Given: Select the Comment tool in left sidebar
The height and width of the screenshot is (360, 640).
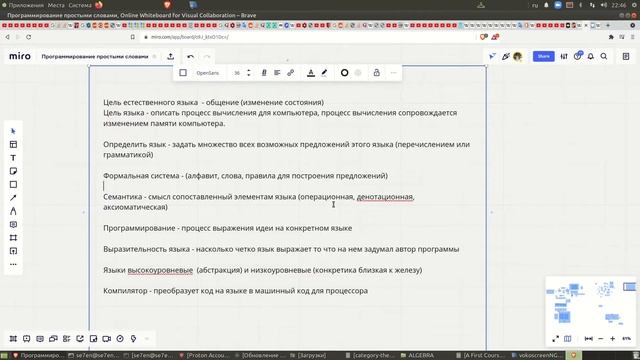Looking at the screenshot, I should tap(13, 224).
